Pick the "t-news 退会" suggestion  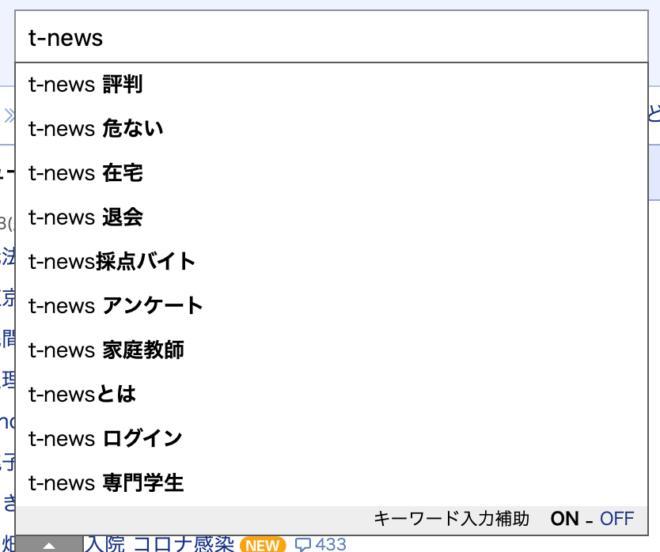85,217
